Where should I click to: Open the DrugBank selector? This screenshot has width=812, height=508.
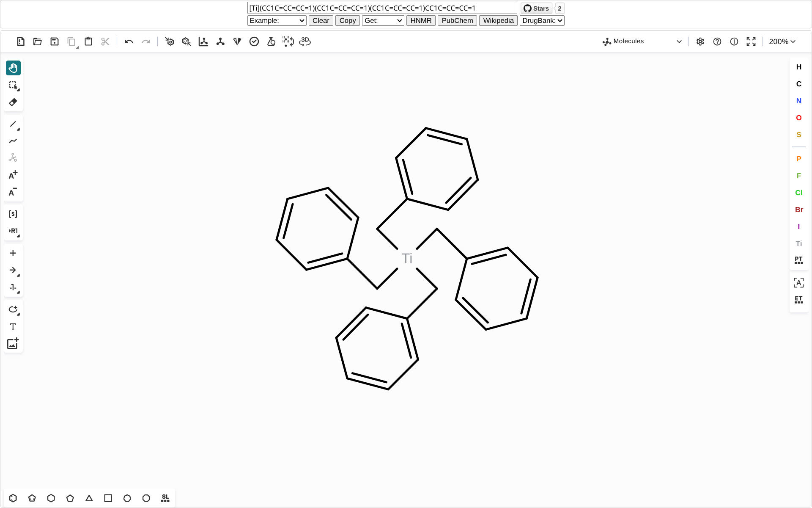pos(542,20)
